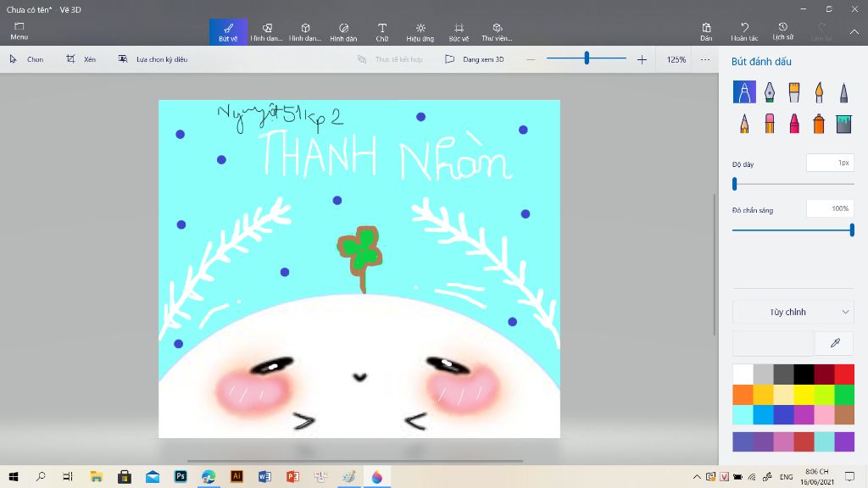The width and height of the screenshot is (868, 488).
Task: Select the pink Crayon tool
Action: (794, 123)
